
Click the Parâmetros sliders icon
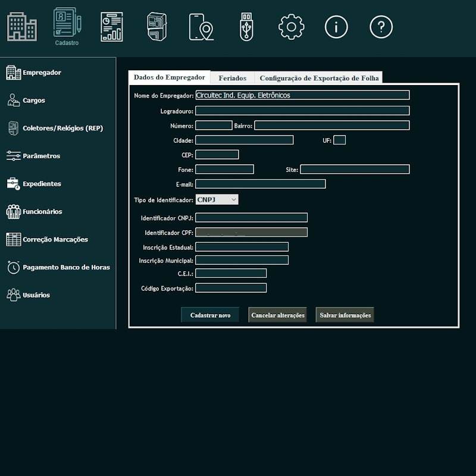pos(13,156)
